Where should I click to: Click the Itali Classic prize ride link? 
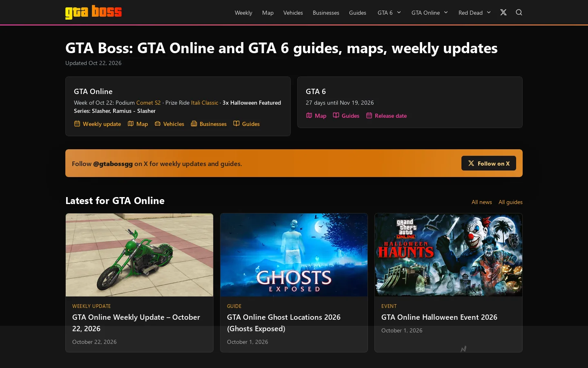coord(205,103)
